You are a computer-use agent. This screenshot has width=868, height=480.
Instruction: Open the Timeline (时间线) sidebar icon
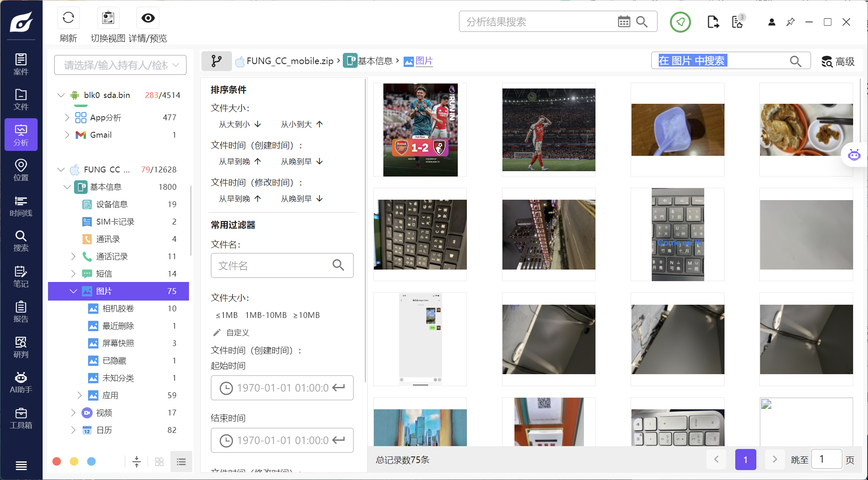(x=21, y=206)
